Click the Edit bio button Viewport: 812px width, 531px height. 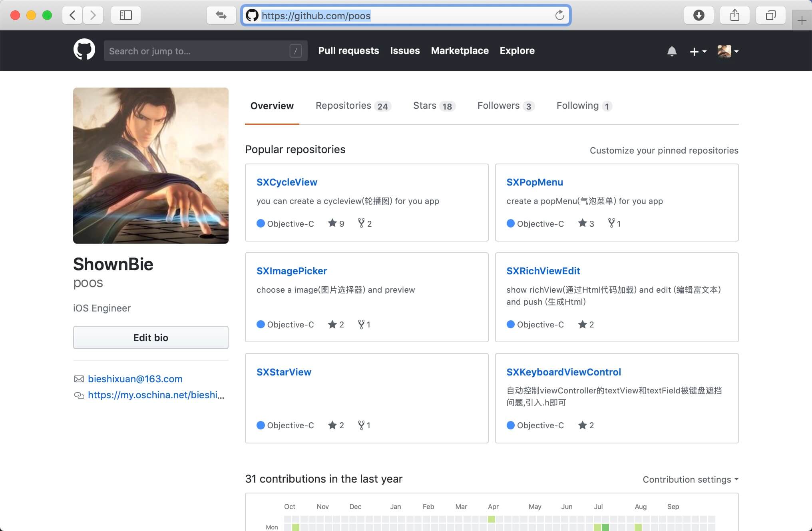coord(151,337)
